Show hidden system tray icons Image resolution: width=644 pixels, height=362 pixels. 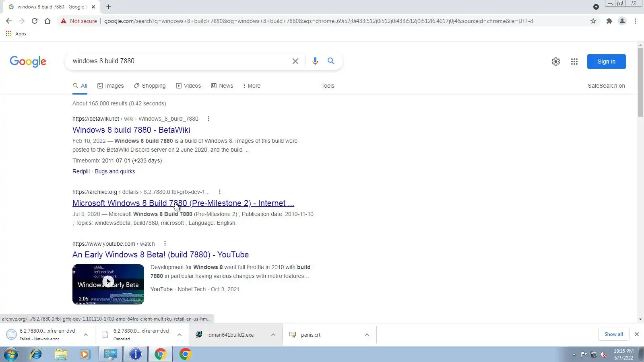coord(574,354)
